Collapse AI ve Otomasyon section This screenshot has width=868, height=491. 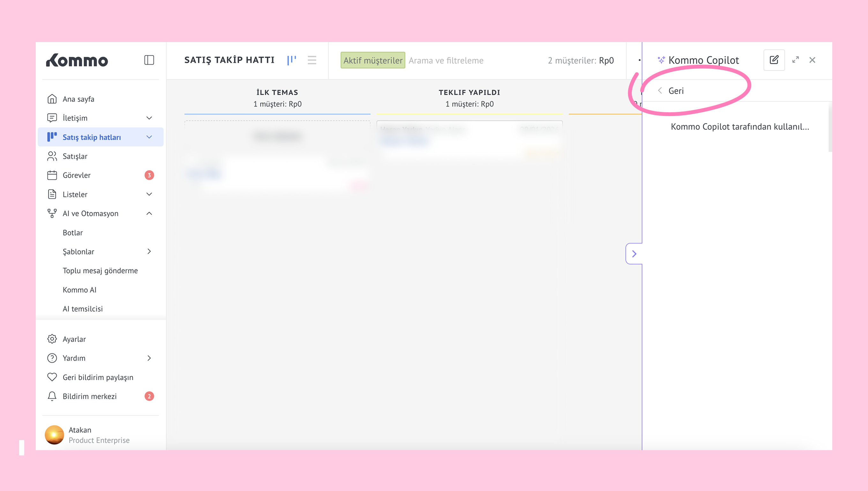pyautogui.click(x=149, y=214)
